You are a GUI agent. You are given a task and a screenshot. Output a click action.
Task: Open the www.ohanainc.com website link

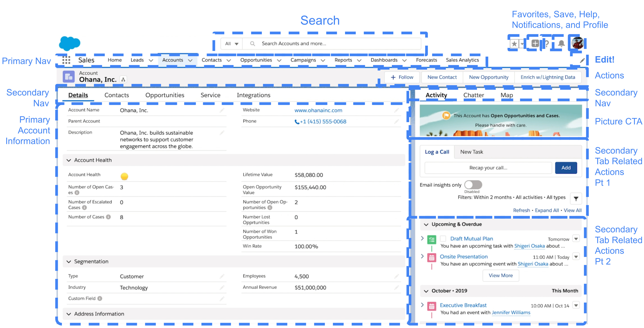pyautogui.click(x=318, y=110)
